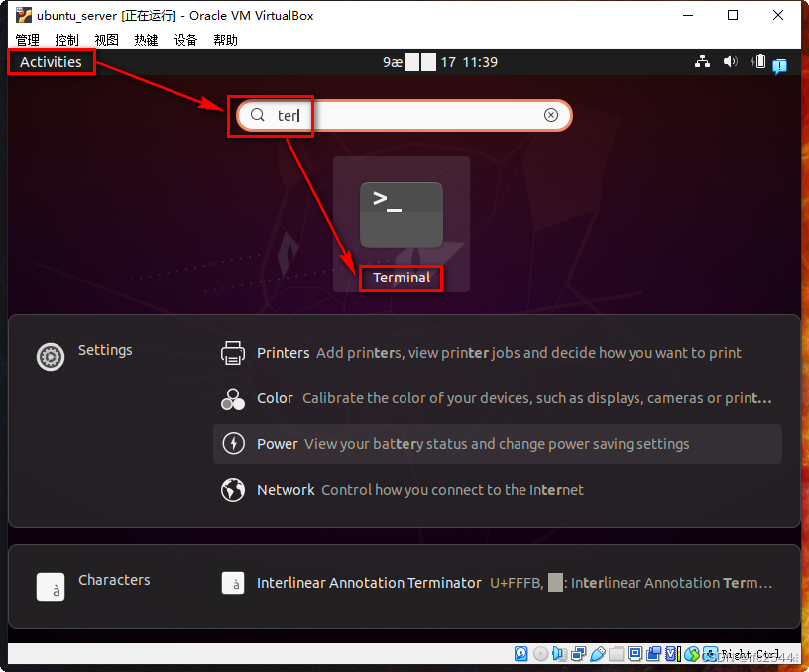809x672 pixels.
Task: Click 'View your battery status' description text
Action: (x=497, y=444)
